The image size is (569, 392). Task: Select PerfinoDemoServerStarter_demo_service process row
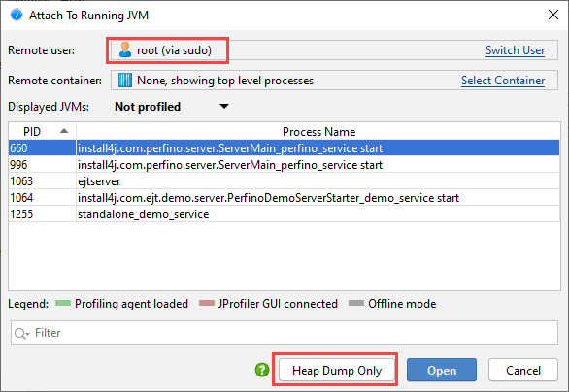click(x=284, y=198)
